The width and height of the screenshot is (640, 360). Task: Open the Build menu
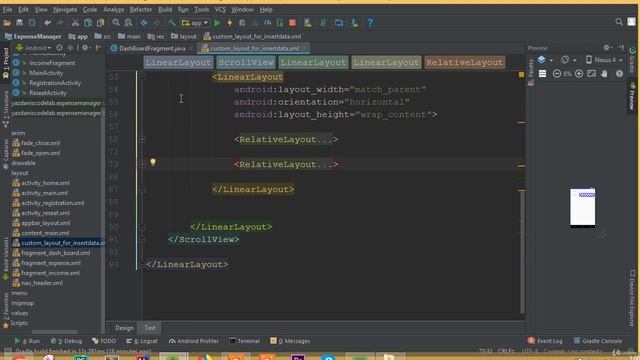165,9
